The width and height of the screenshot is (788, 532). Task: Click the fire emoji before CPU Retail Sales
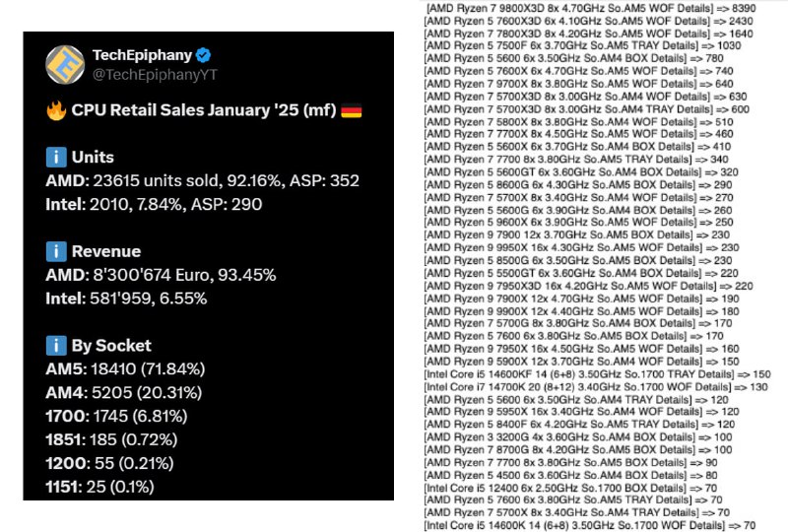56,110
